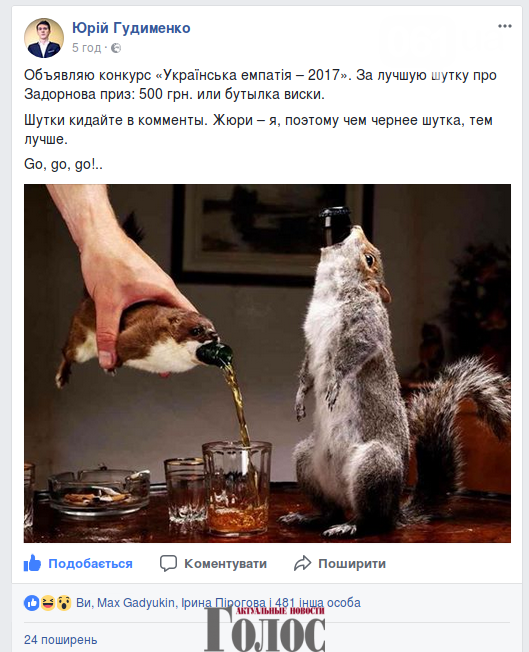Screen dimensions: 529x652
Task: Click the Голос watermark logo
Action: click(265, 630)
